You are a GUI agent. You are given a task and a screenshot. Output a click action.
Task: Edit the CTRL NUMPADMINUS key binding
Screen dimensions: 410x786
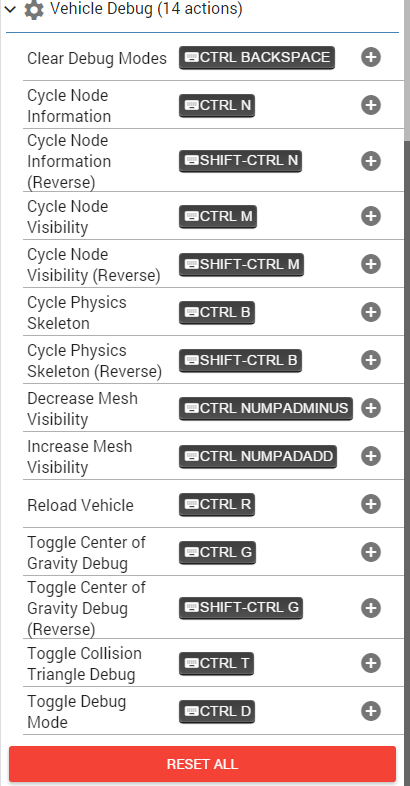266,409
